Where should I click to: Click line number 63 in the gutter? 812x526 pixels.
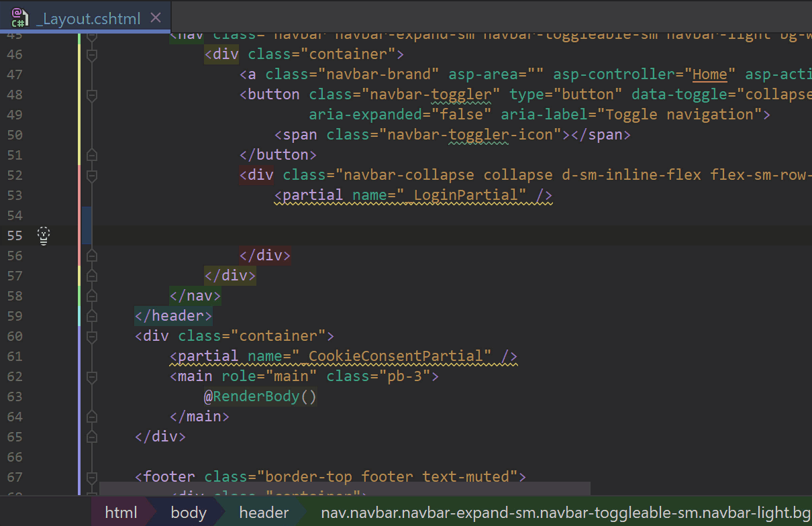click(14, 396)
